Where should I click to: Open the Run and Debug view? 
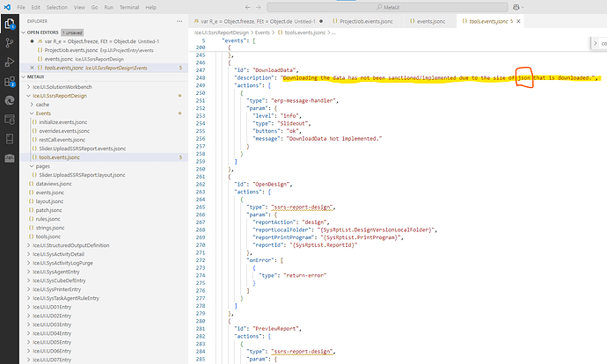point(10,62)
